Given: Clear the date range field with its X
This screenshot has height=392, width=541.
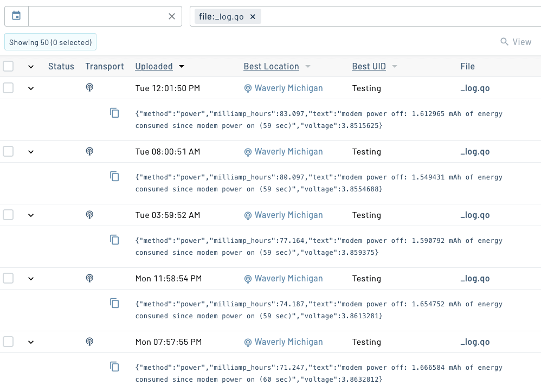Looking at the screenshot, I should point(172,16).
